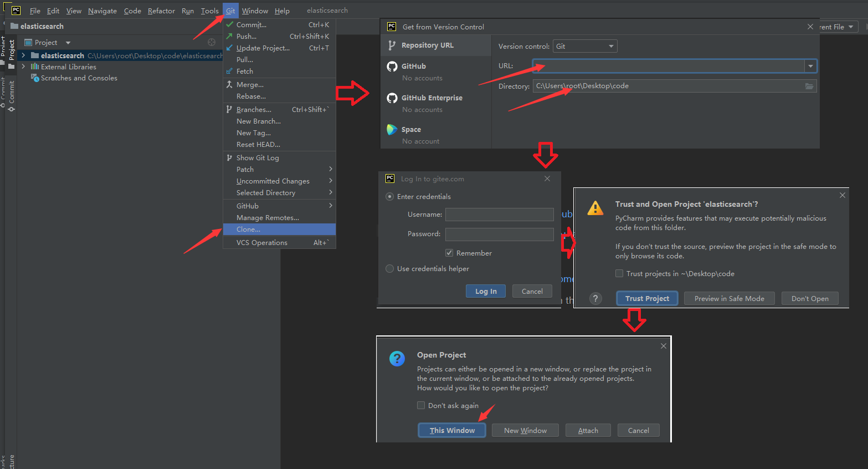The image size is (868, 469).
Task: Click the Space logo icon
Action: point(392,130)
